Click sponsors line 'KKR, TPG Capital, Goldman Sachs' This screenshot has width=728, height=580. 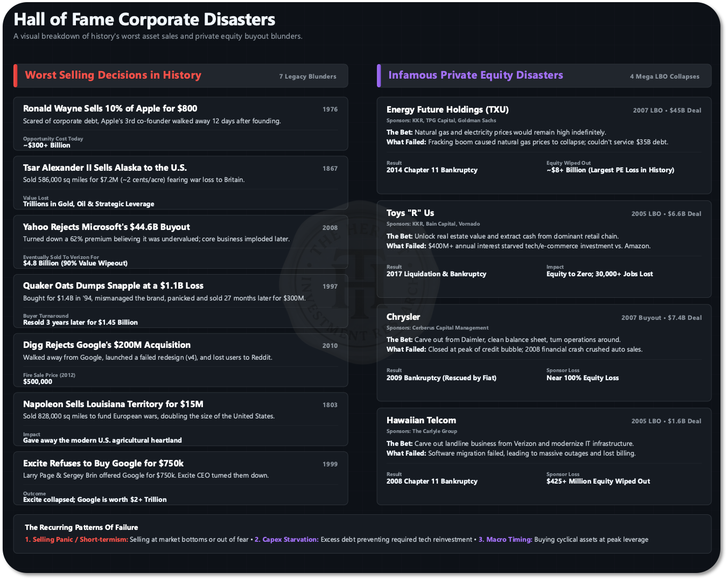[x=442, y=121]
